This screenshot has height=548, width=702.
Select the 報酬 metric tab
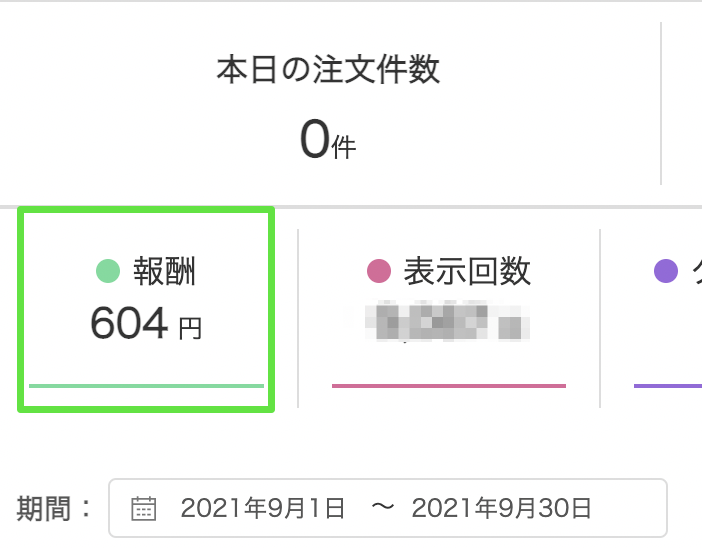coord(146,309)
